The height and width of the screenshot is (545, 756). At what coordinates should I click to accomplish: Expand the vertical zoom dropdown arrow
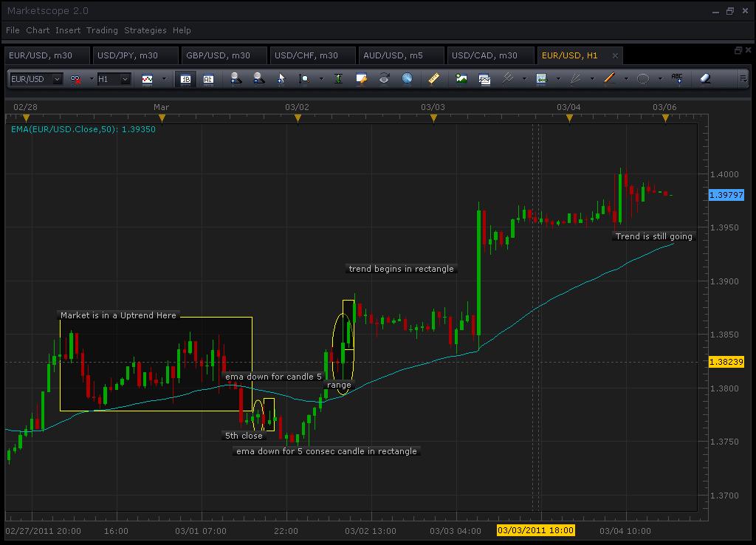[321, 79]
